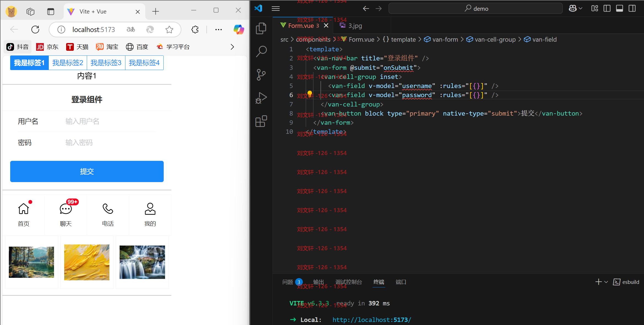Open the VS Code hamburger menu
This screenshot has height=325, width=644.
(x=276, y=9)
